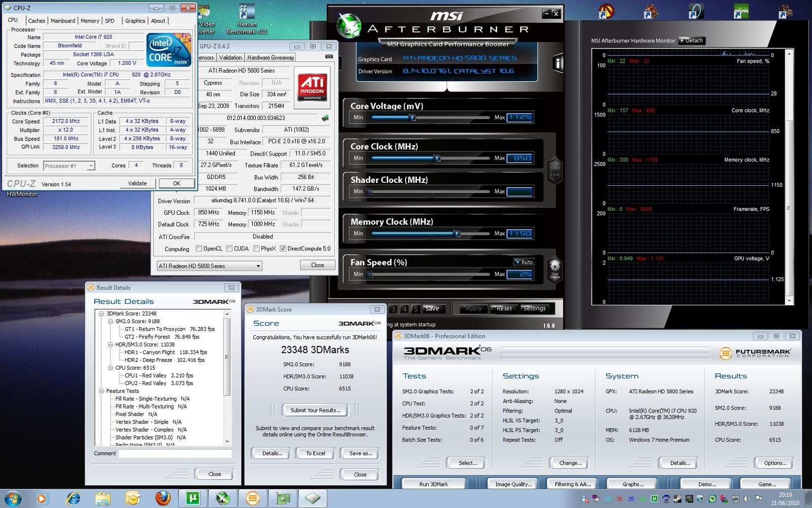Image resolution: width=812 pixels, height=508 pixels.
Task: Switch to the Validation tab in GPU-Z
Action: tap(230, 57)
